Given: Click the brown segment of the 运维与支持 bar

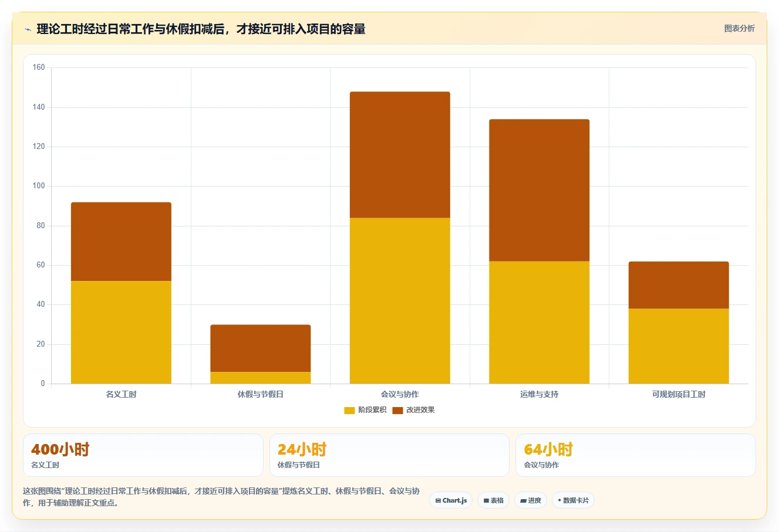Looking at the screenshot, I should [539, 191].
